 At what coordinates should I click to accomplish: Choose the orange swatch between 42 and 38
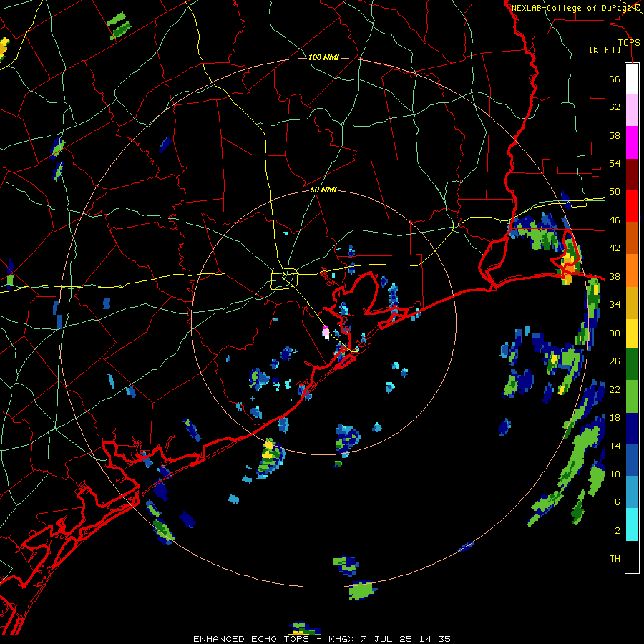(x=632, y=270)
